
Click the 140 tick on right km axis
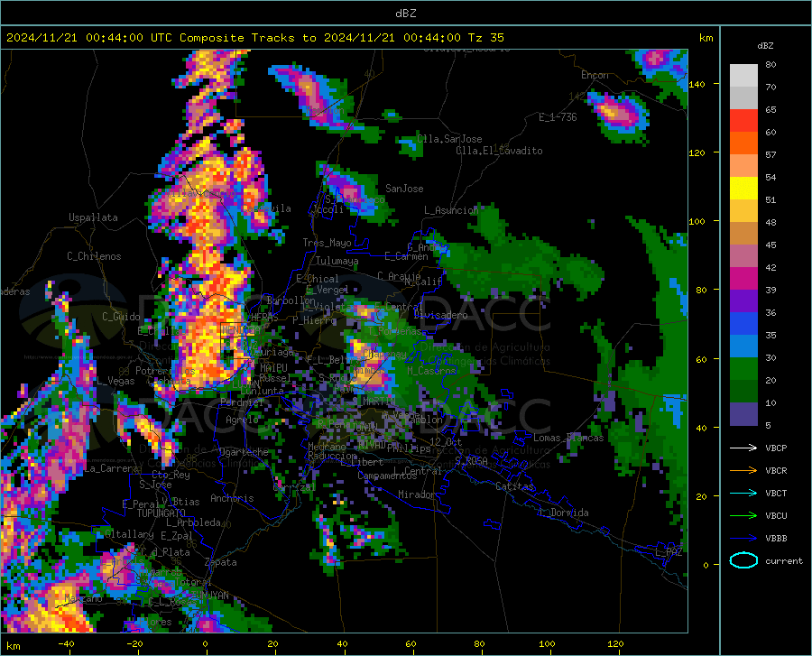pos(697,84)
